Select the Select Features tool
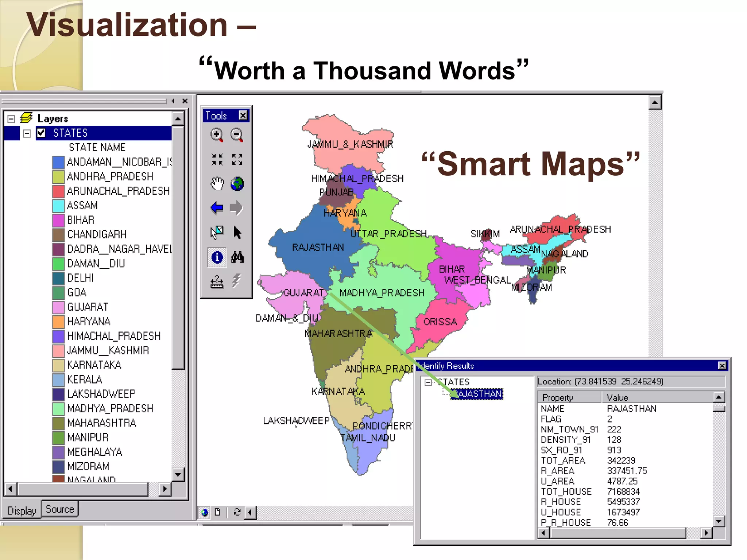 pyautogui.click(x=217, y=232)
